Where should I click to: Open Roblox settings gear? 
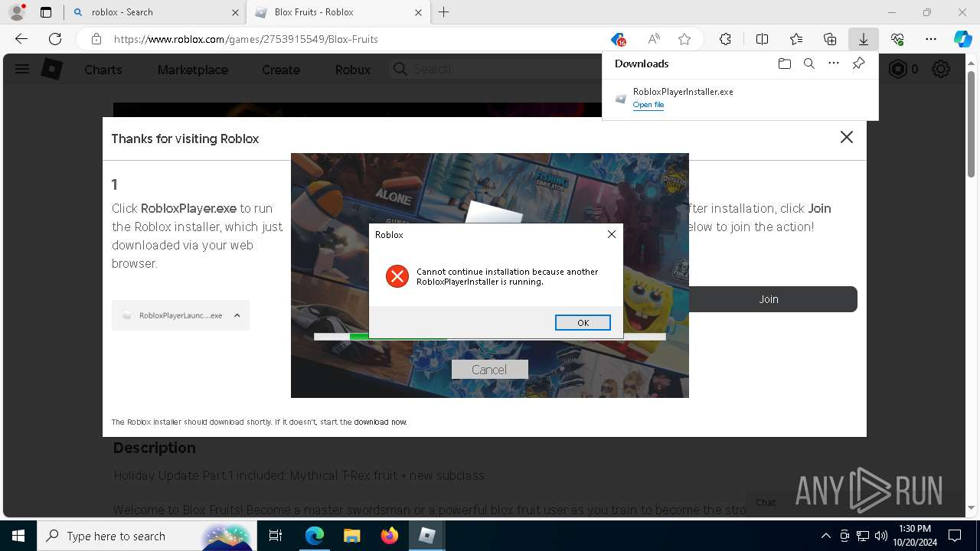click(x=941, y=69)
